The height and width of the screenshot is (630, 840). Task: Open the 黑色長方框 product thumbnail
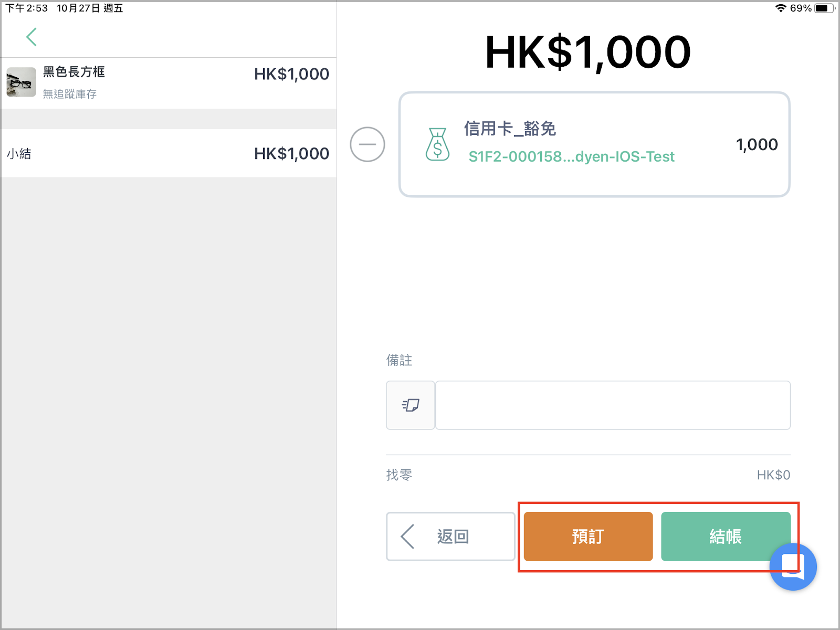click(21, 82)
